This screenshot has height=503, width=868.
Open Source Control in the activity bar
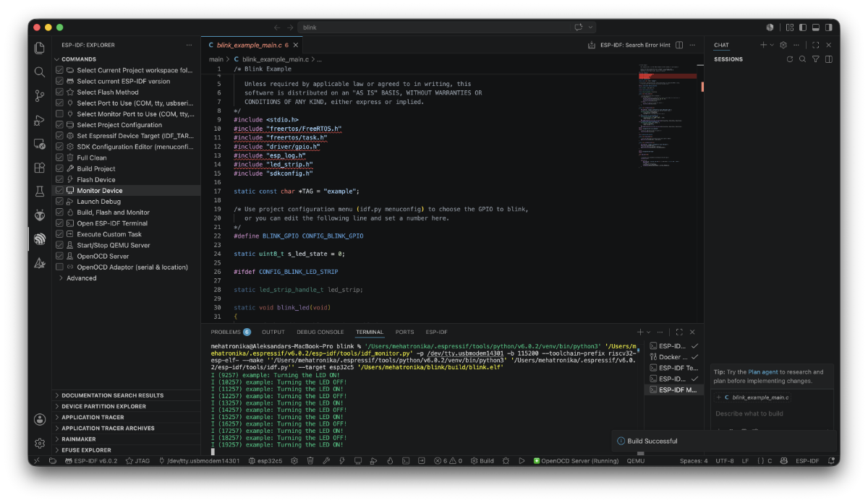tap(40, 95)
